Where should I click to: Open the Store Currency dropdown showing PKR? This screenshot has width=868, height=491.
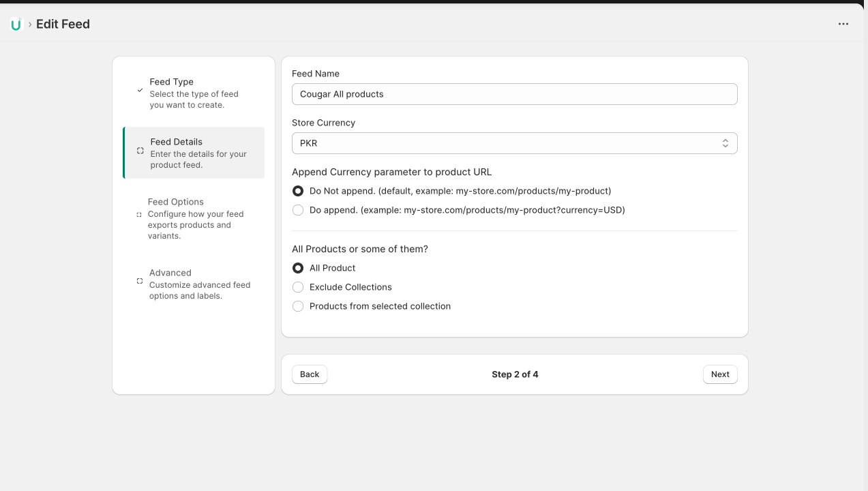click(515, 143)
